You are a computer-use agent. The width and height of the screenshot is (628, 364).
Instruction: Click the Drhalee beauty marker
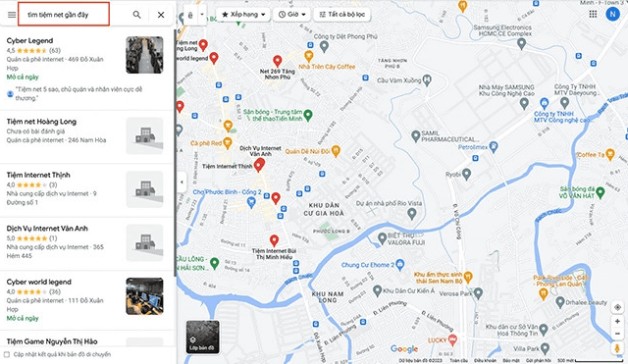point(560,302)
